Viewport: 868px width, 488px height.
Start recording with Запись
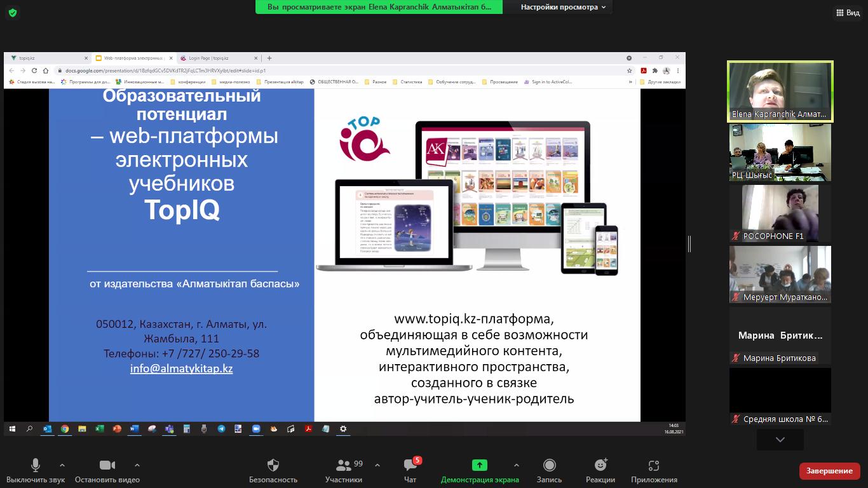tap(549, 471)
